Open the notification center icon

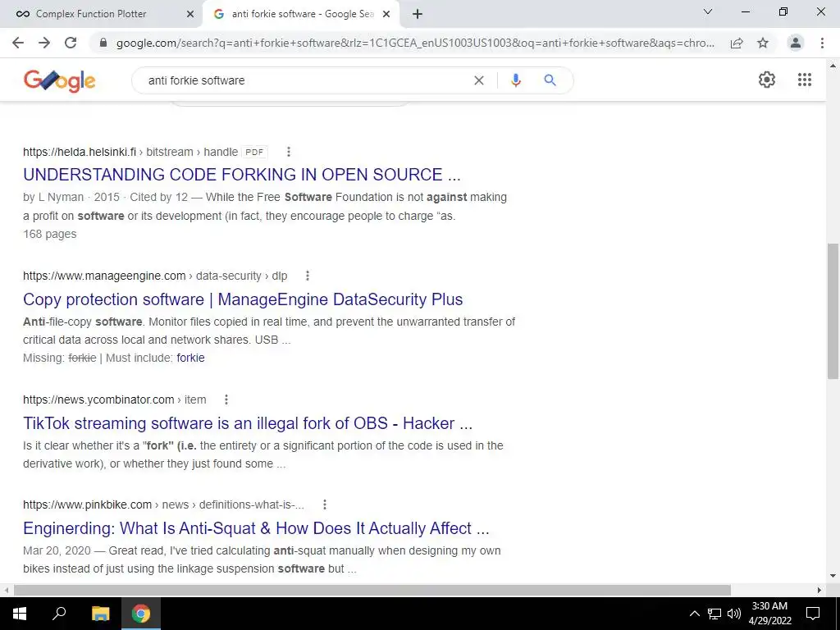pos(813,614)
